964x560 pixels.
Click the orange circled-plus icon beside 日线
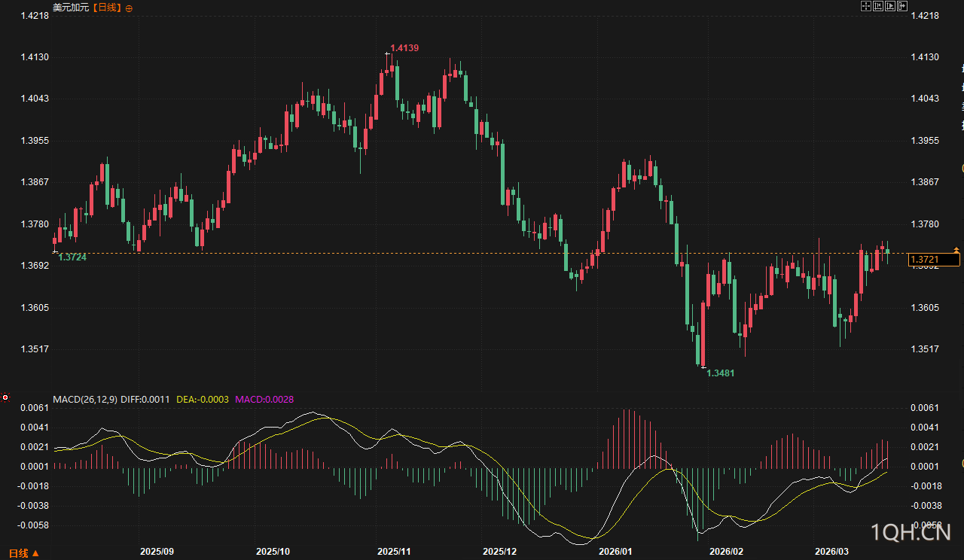(129, 8)
